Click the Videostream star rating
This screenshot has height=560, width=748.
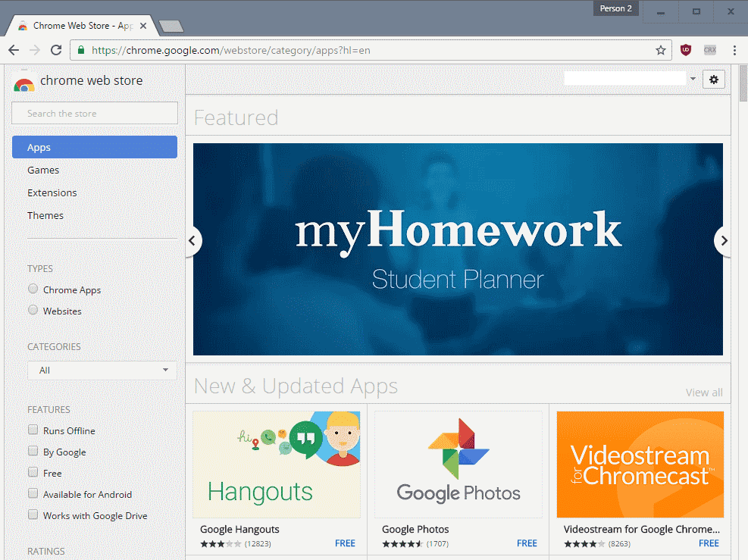pyautogui.click(x=584, y=544)
